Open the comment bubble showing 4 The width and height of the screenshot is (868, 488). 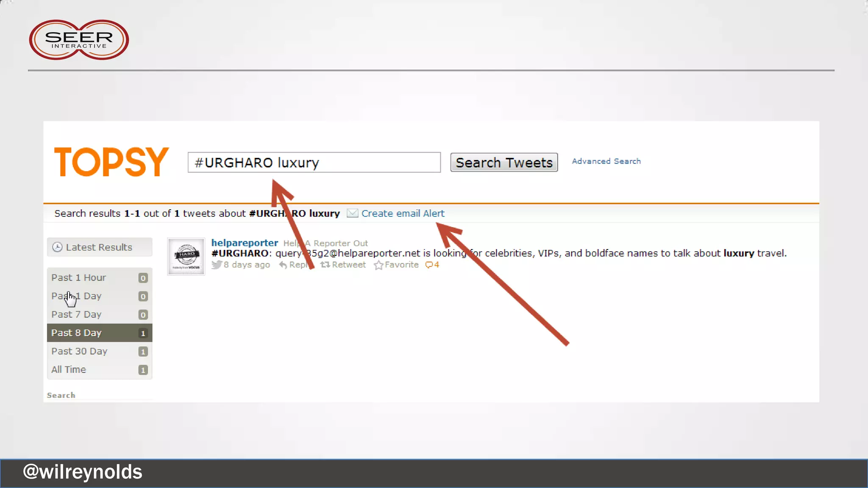coord(432,265)
